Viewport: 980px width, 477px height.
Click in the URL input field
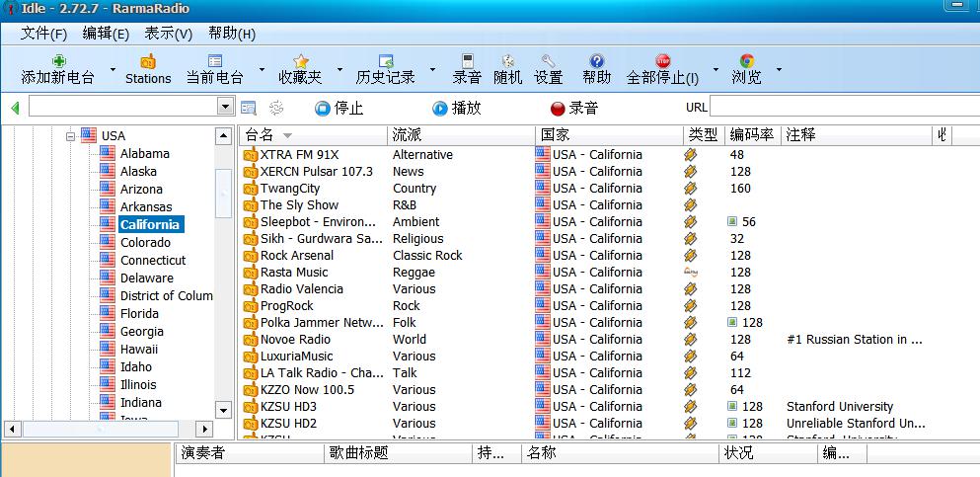click(x=845, y=107)
